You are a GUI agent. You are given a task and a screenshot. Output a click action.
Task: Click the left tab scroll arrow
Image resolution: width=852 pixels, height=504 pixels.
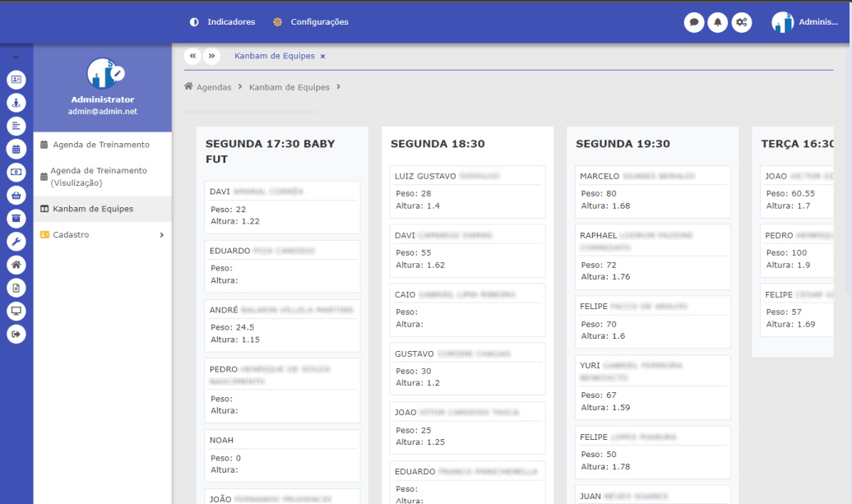192,56
